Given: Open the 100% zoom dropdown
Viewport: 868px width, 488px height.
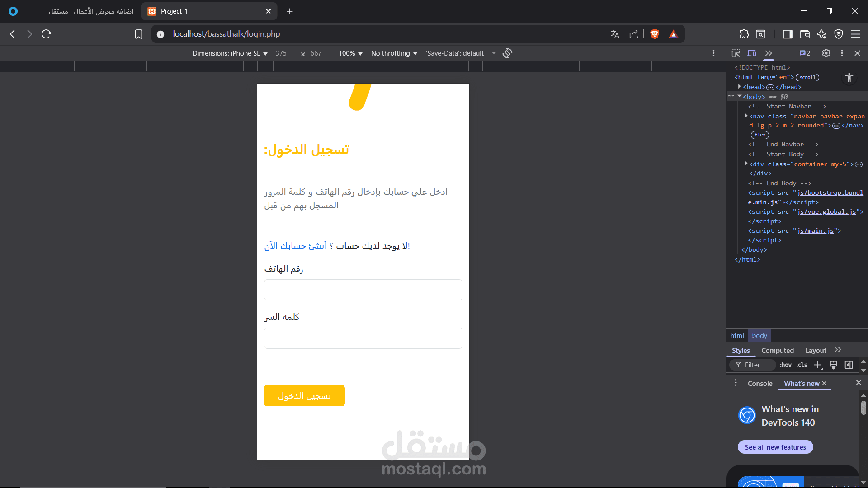Looking at the screenshot, I should point(351,53).
